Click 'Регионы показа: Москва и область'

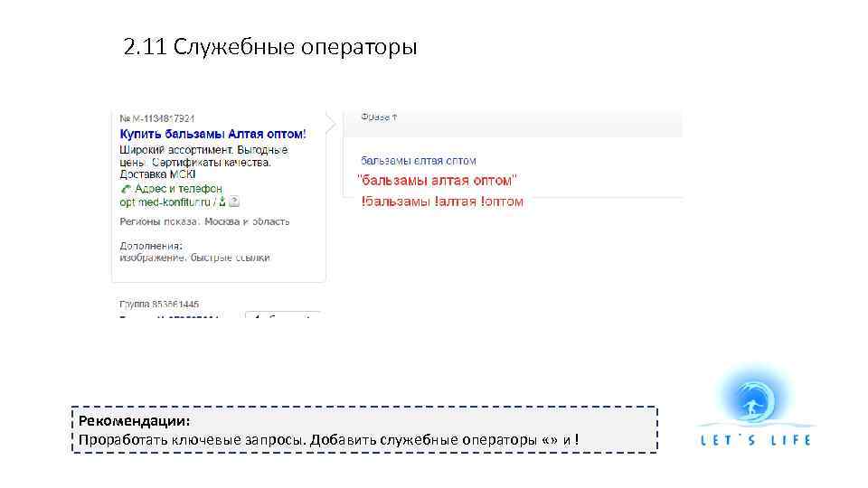tap(204, 221)
